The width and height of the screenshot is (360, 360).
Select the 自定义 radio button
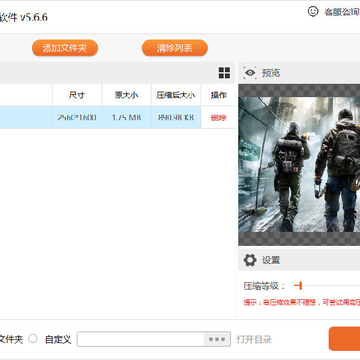pyautogui.click(x=33, y=339)
